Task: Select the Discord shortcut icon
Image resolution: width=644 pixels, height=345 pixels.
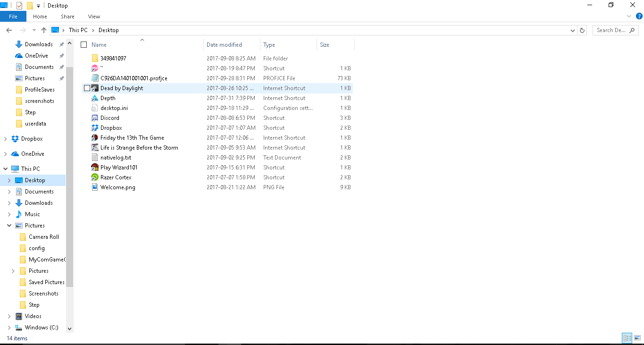Action: coord(95,118)
